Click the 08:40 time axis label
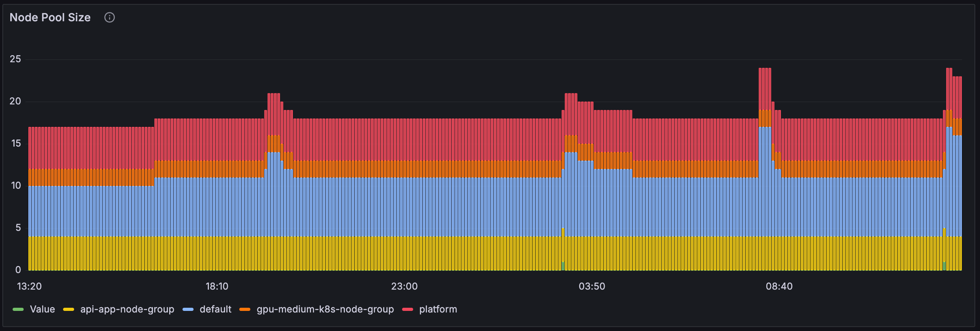 pos(779,286)
